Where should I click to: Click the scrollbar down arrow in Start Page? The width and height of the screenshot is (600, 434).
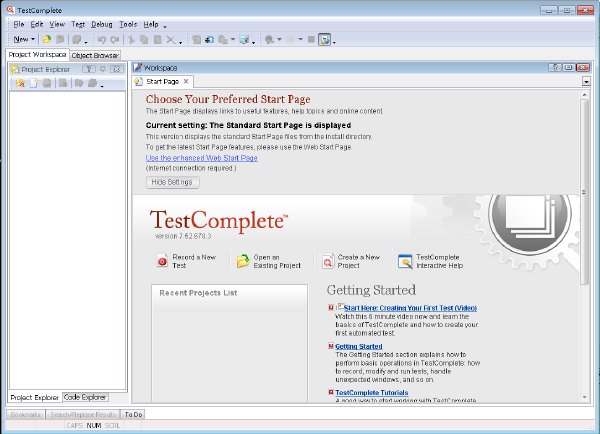tap(584, 397)
